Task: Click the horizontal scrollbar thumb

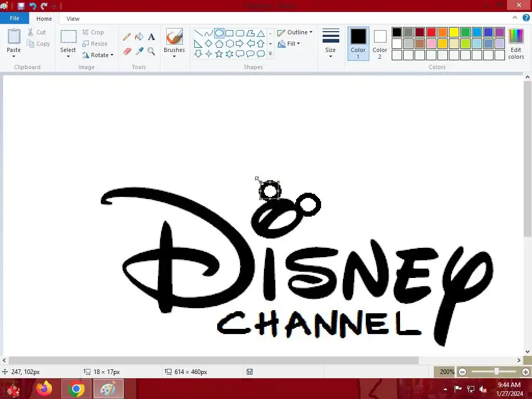Action: (214, 361)
